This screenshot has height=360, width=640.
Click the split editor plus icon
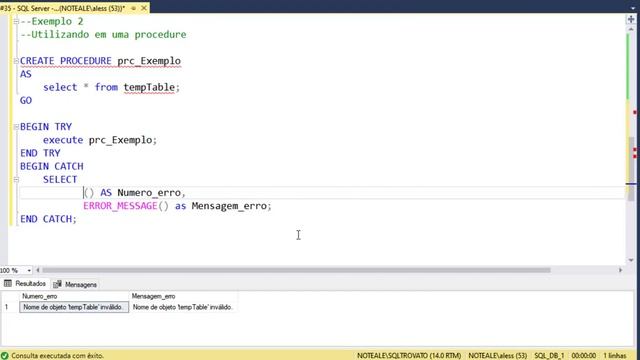click(631, 19)
